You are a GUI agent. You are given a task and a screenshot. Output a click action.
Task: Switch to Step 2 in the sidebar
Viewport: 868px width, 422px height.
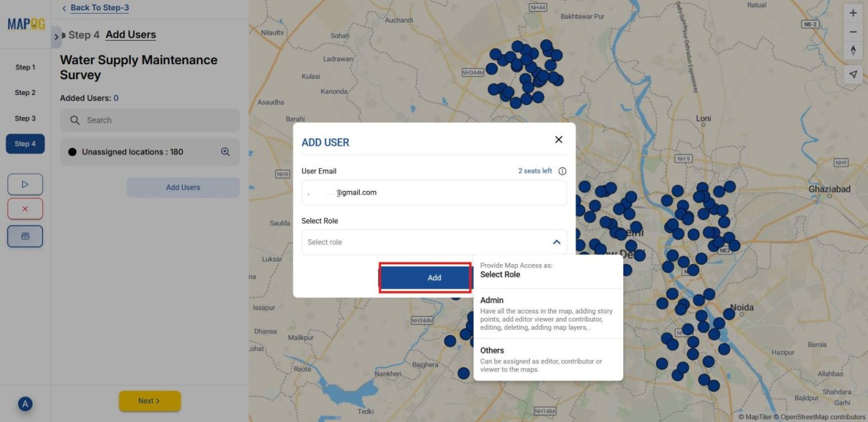coord(25,92)
